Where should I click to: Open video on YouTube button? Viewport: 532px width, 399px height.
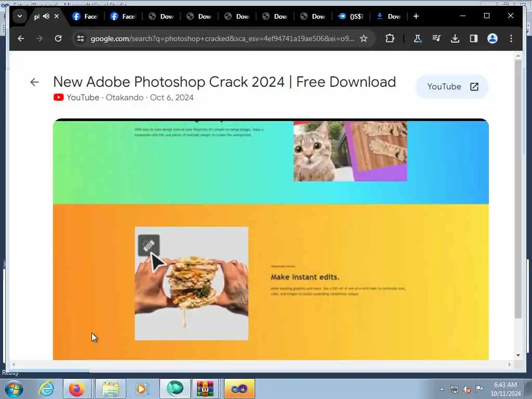tap(452, 87)
